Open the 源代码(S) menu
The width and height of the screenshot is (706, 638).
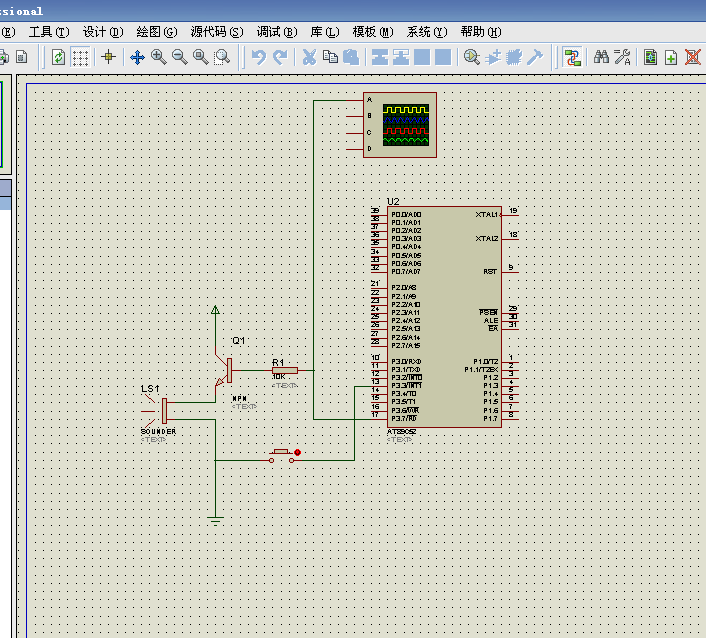point(217,32)
